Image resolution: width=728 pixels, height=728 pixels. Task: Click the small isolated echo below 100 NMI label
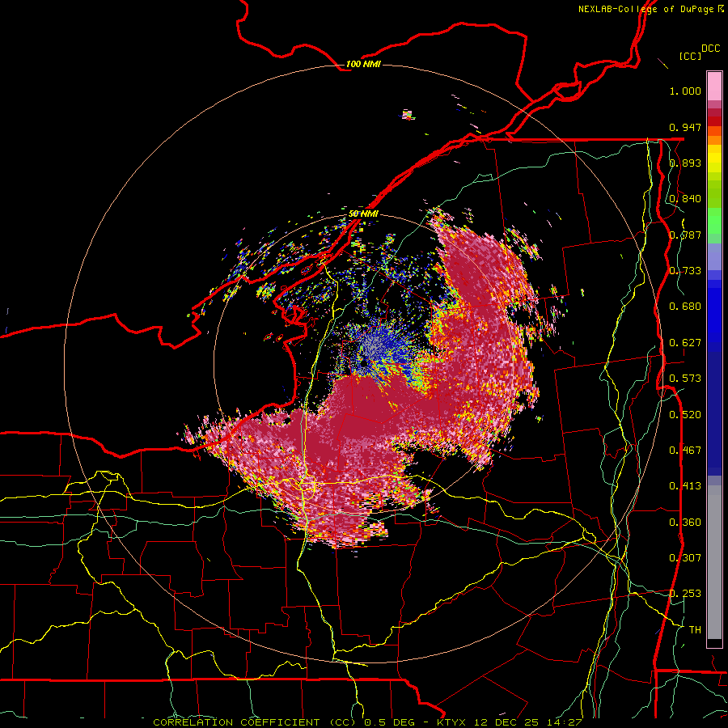408,115
